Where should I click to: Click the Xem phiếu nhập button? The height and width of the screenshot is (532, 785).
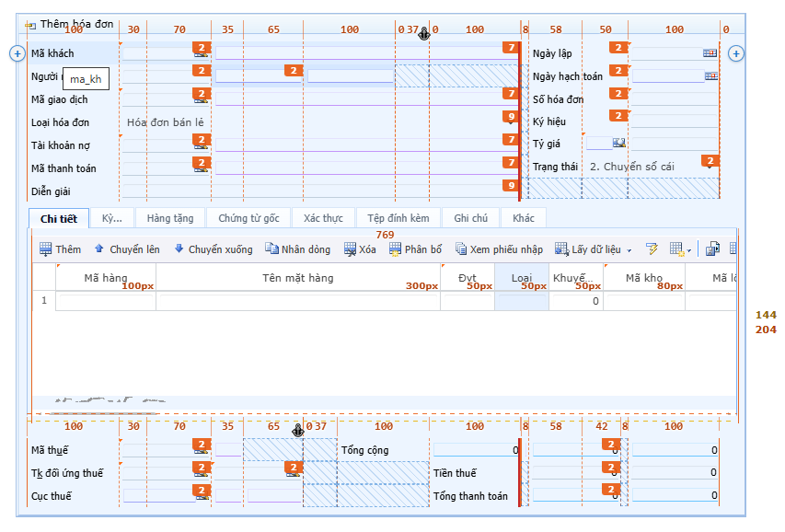click(x=499, y=249)
